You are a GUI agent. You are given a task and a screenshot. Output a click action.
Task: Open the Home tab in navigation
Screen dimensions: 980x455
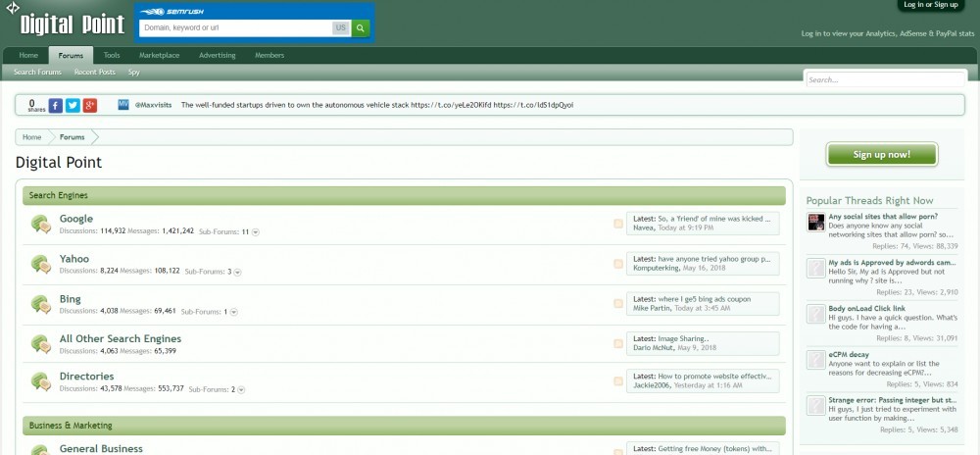(28, 56)
